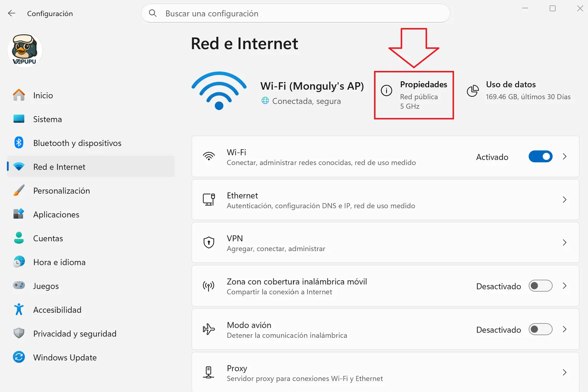Viewport: 588px width, 392px height.
Task: Go to Bluetooth y dispositivos section
Action: click(91, 143)
